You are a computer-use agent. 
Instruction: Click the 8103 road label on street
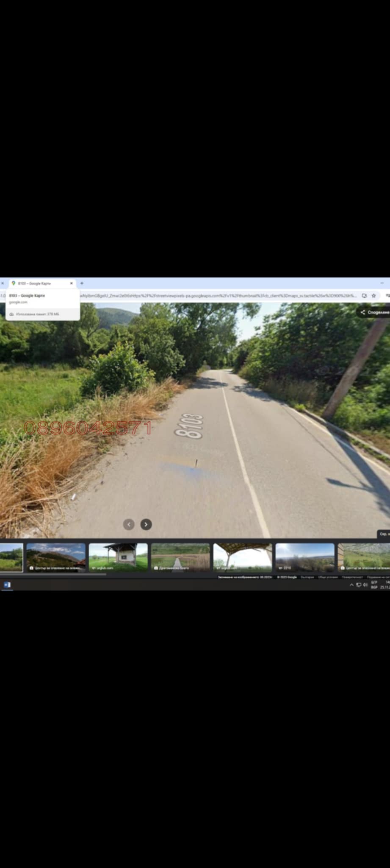tap(189, 426)
